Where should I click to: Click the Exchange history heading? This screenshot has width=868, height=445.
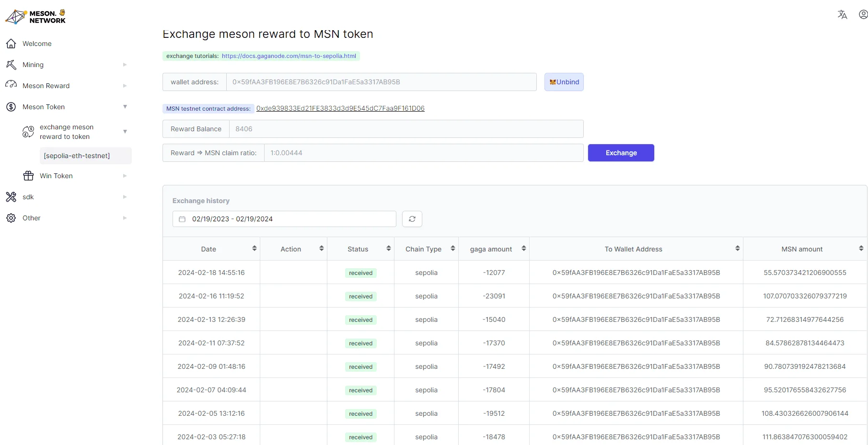[201, 201]
